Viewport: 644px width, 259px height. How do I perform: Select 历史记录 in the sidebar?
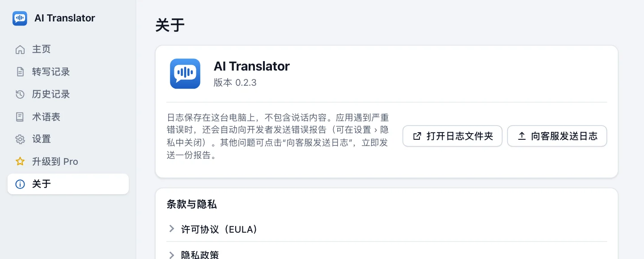68,94
